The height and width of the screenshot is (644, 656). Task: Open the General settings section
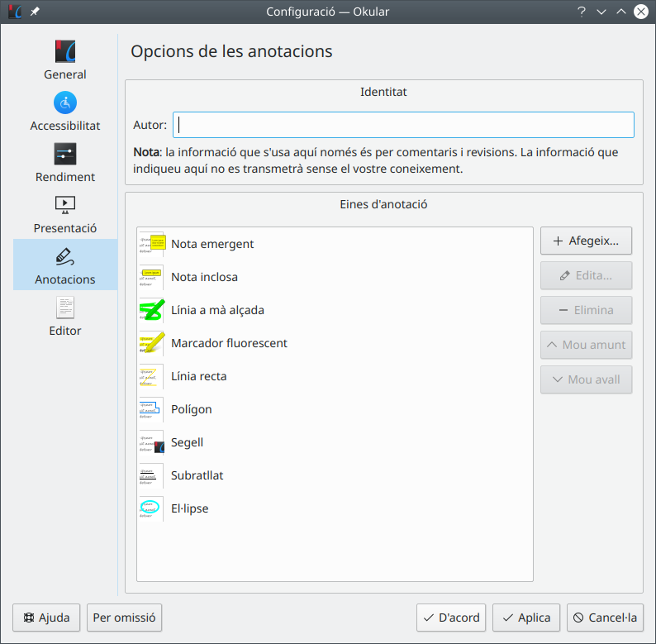65,60
